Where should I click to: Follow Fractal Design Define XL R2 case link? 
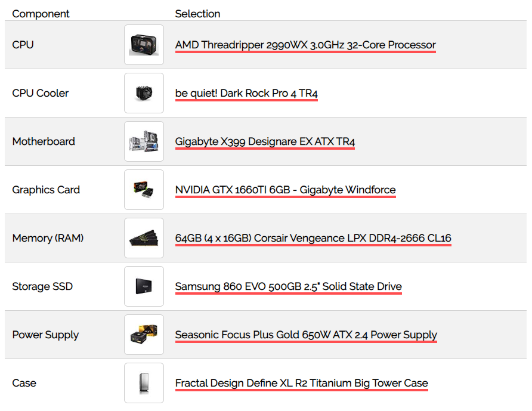click(302, 383)
